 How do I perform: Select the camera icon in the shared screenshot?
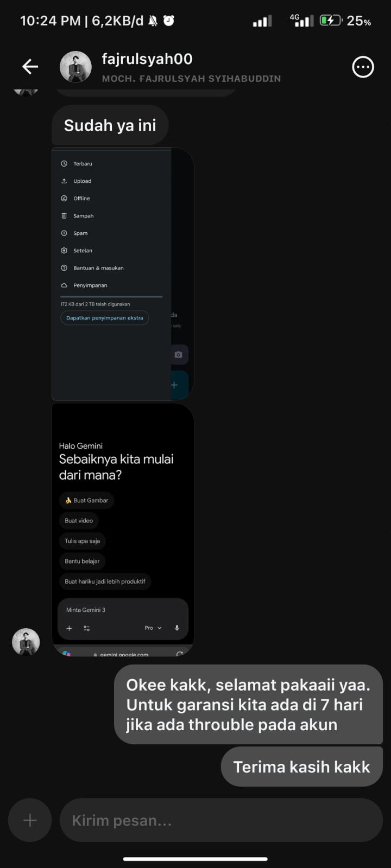point(178,354)
